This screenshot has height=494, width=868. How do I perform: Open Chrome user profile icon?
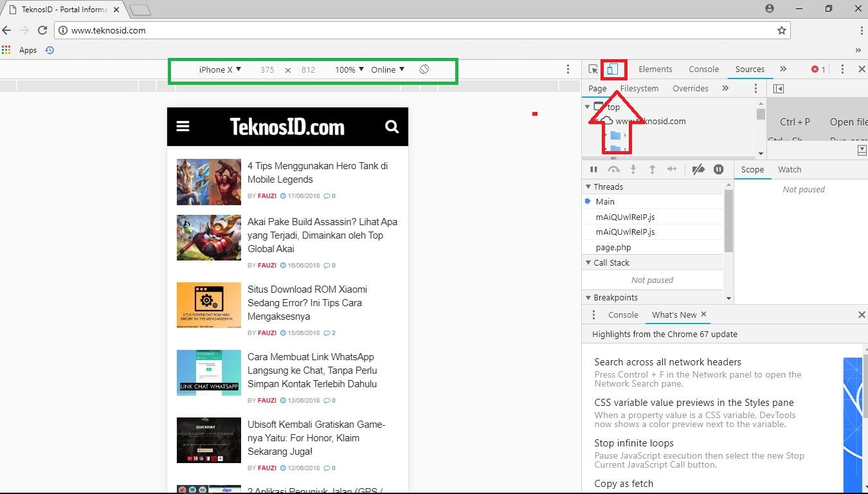(x=770, y=8)
